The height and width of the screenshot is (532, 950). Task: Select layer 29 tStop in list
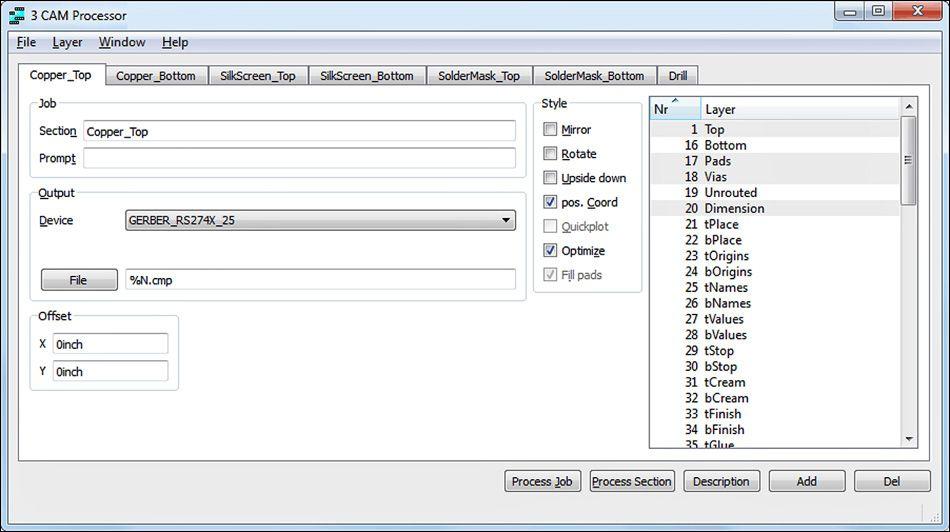point(776,350)
